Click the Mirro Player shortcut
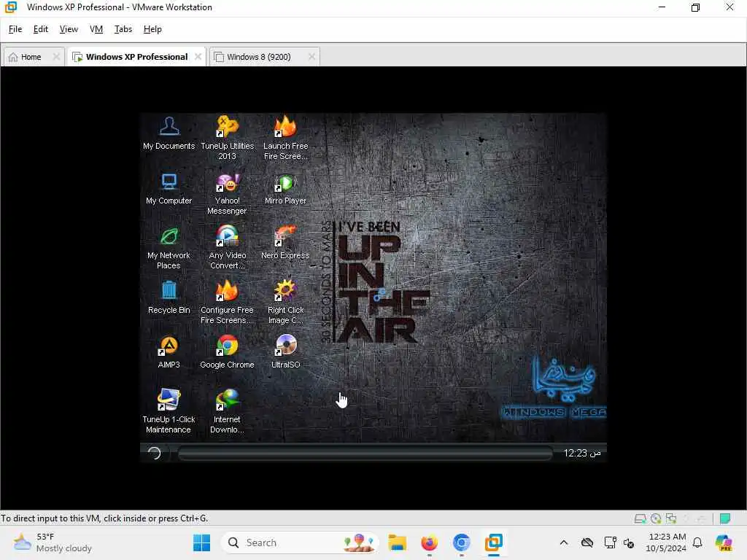Image resolution: width=747 pixels, height=560 pixels. [285, 189]
